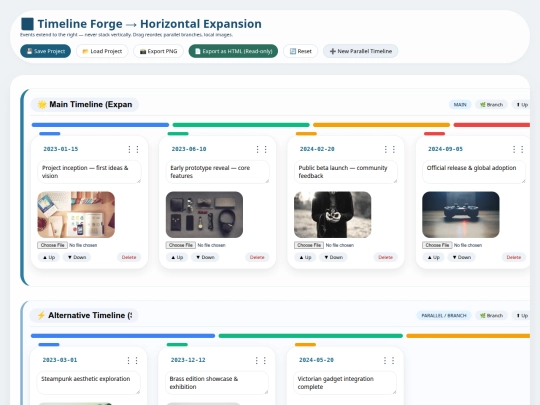
Task: Click the Timeline Forge logo square
Action: point(28,24)
